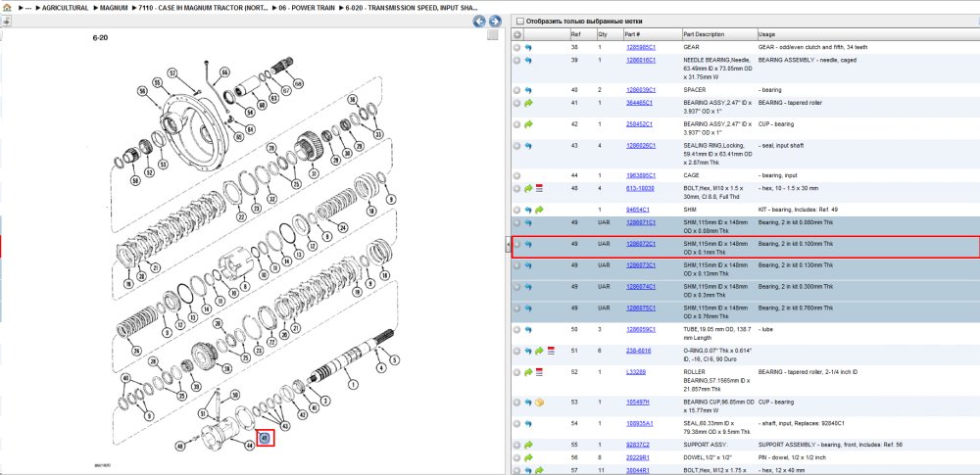
Task: Select 'Bearing, 2 in kit 0.760mm Thk' text
Action: point(795,309)
